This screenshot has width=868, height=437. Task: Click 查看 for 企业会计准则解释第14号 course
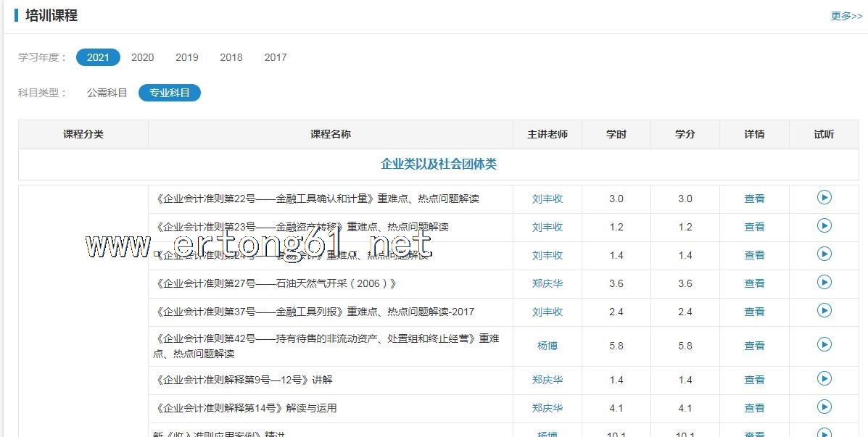tap(754, 408)
